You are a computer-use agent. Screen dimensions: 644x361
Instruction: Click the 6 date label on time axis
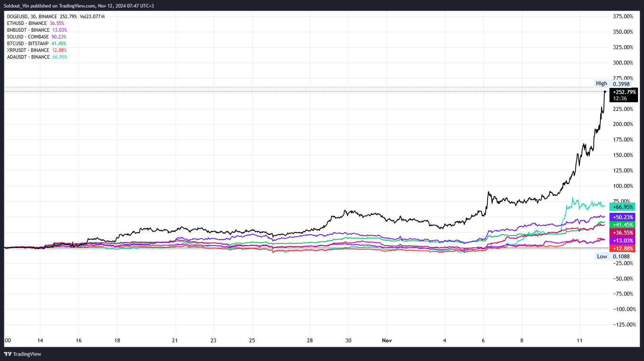point(483,340)
